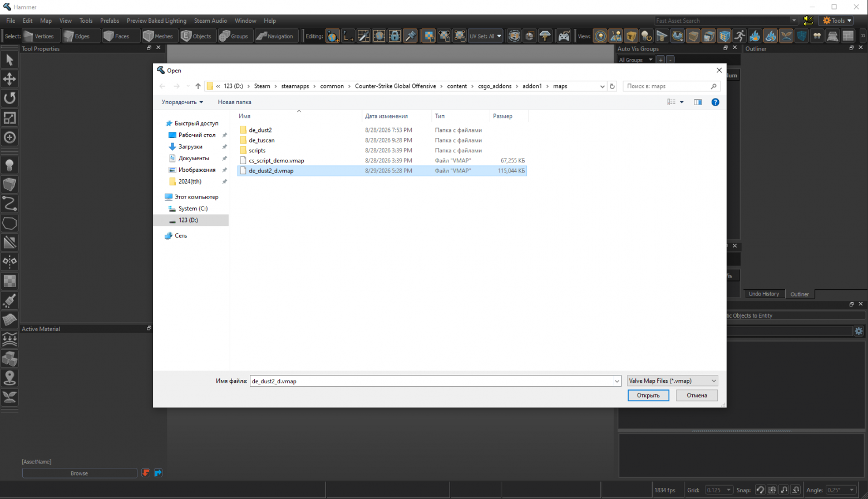Refresh the folder listing in Open dialog
The height and width of the screenshot is (499, 868).
(613, 86)
